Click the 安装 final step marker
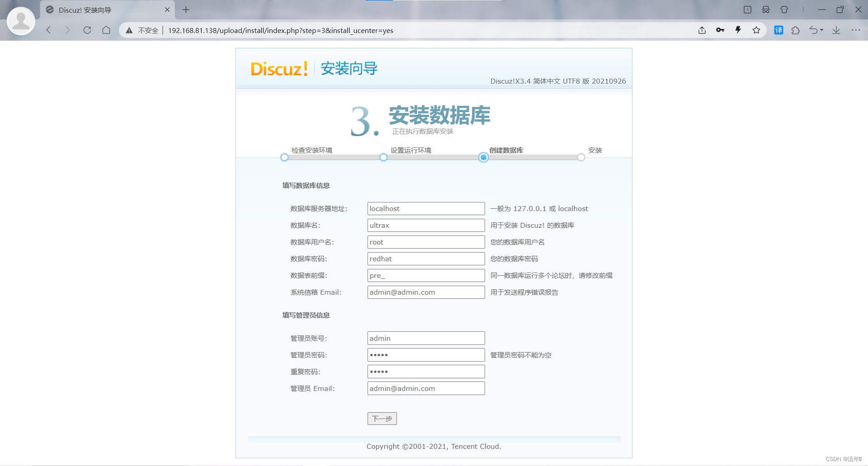This screenshot has height=466, width=868. [x=581, y=157]
